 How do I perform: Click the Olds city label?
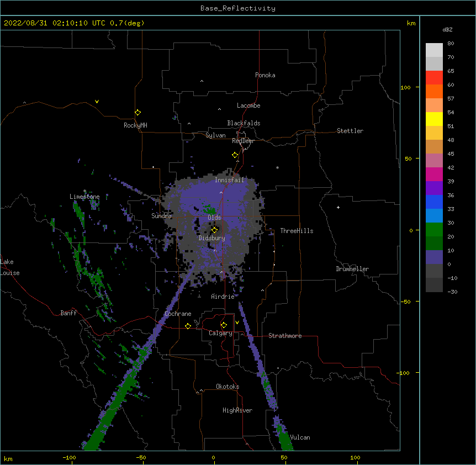(214, 218)
